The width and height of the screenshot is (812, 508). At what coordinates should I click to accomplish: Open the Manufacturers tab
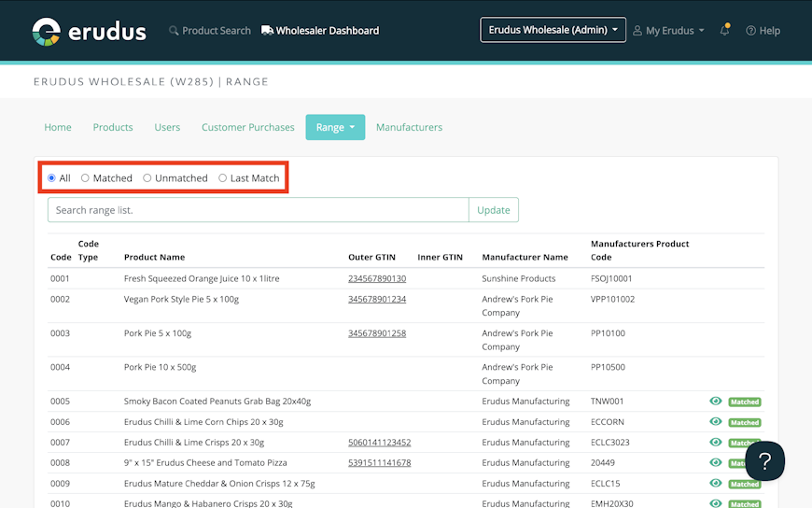tap(409, 127)
